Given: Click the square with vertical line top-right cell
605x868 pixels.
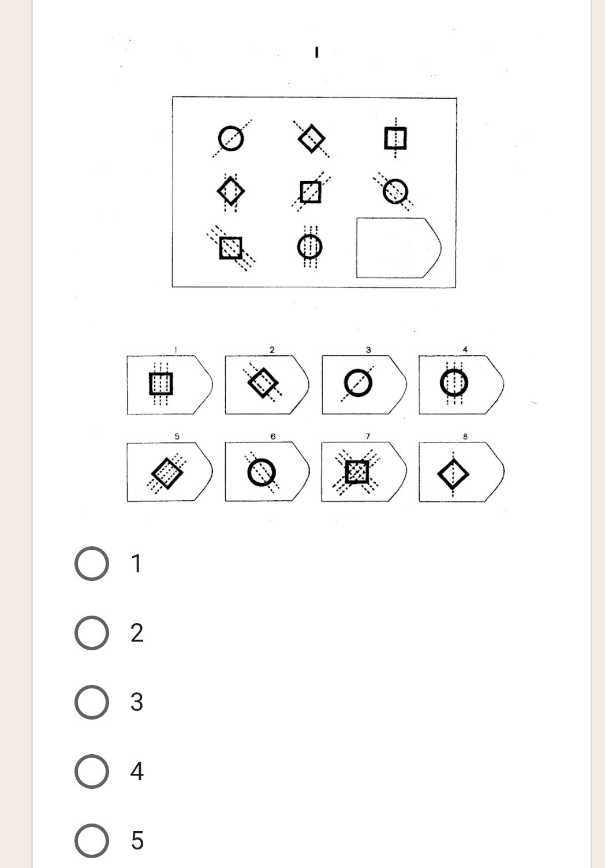Looking at the screenshot, I should tap(395, 137).
